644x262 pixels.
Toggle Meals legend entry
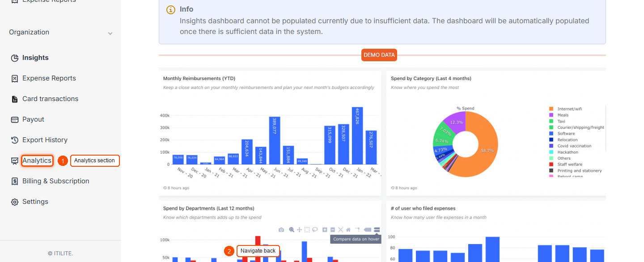pos(559,115)
